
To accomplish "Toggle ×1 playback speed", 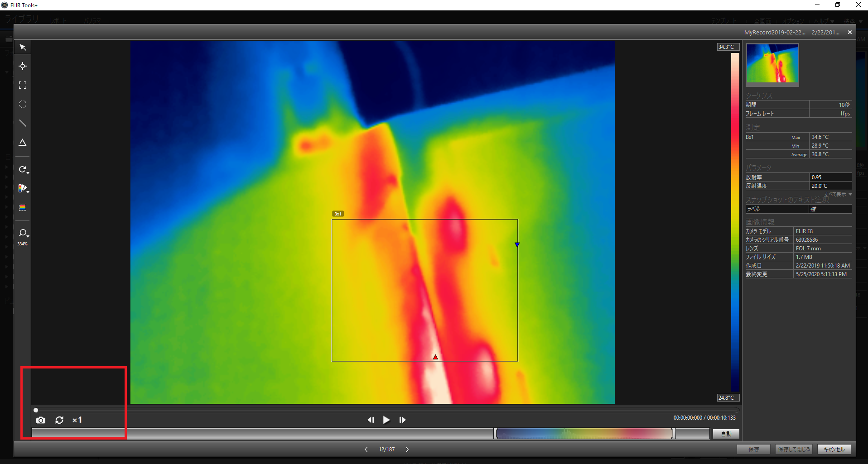I will 77,420.
